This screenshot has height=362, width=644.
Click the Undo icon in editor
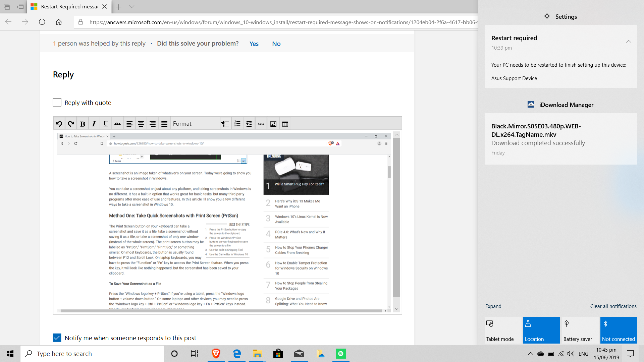click(x=59, y=124)
